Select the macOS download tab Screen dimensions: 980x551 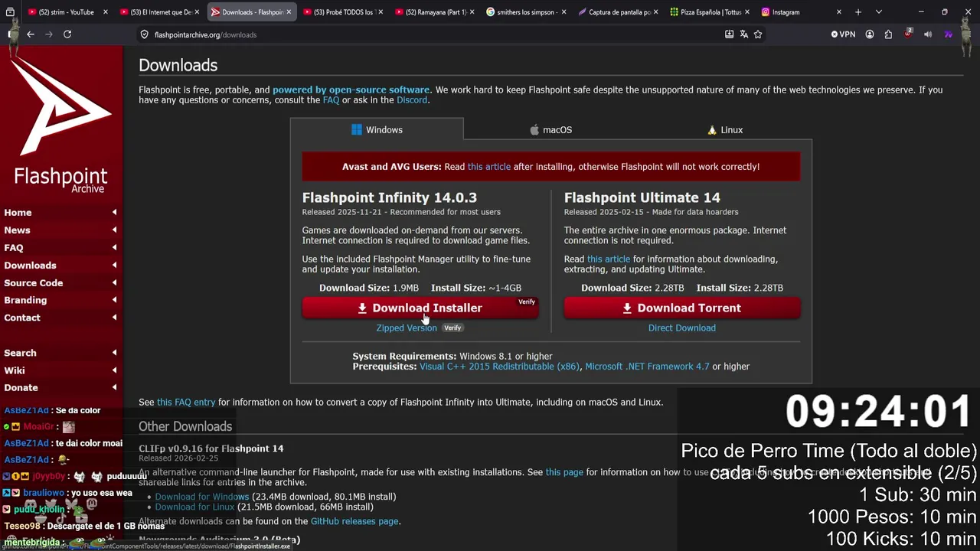[550, 129]
